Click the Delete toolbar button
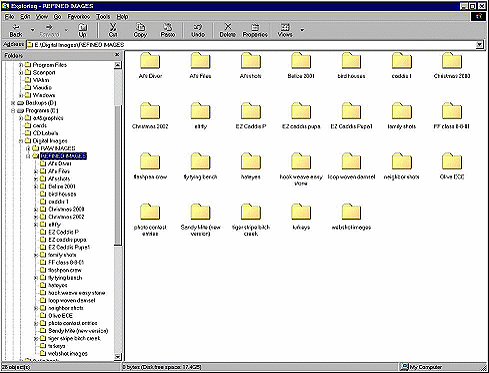The image size is (489, 373). (x=228, y=30)
